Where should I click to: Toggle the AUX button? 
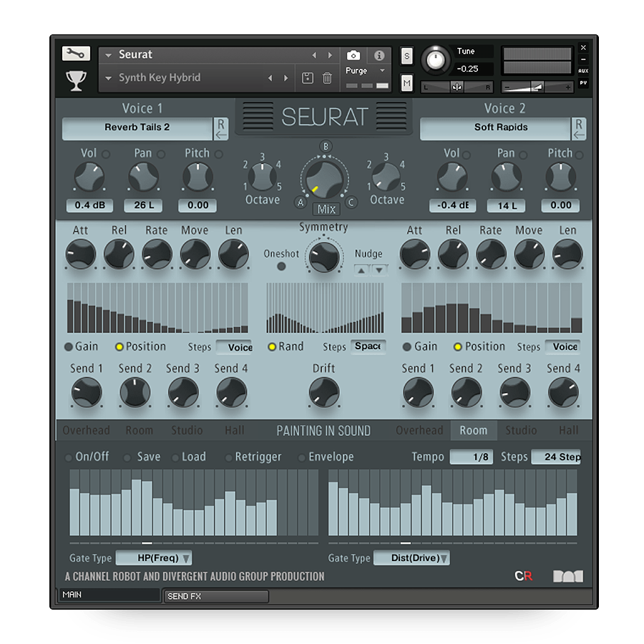[583, 71]
